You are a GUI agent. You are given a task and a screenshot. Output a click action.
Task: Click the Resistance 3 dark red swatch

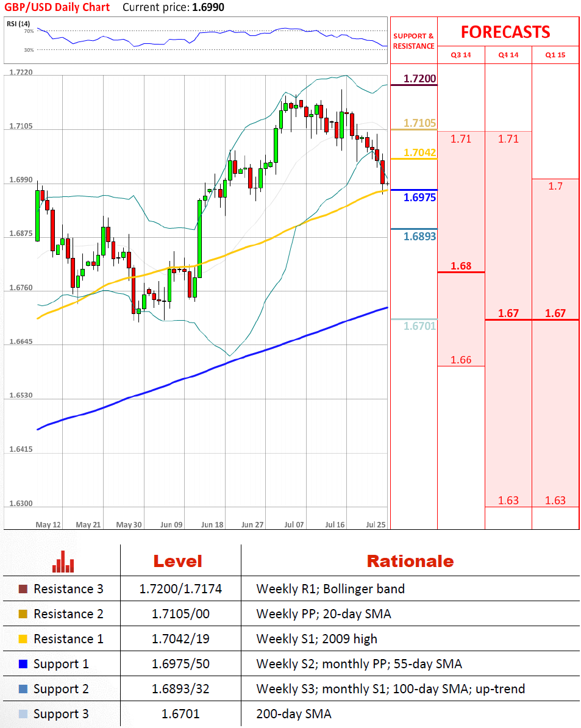(x=23, y=589)
